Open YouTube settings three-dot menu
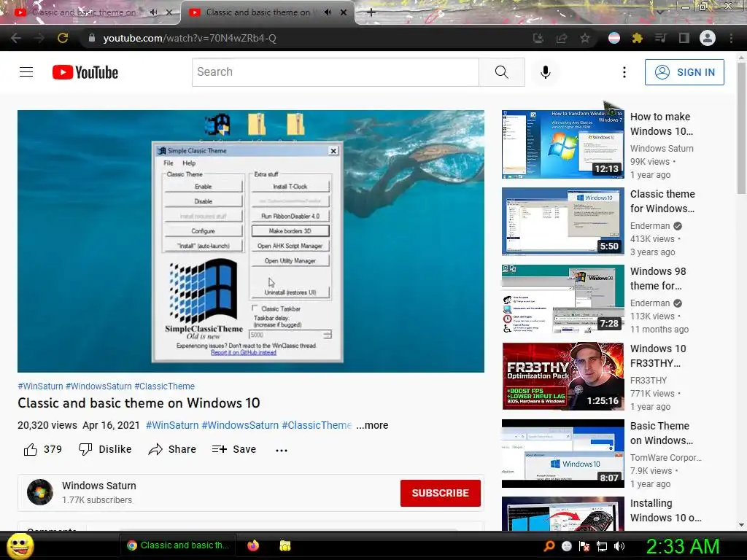Screen dimensions: 747x560 pos(624,72)
